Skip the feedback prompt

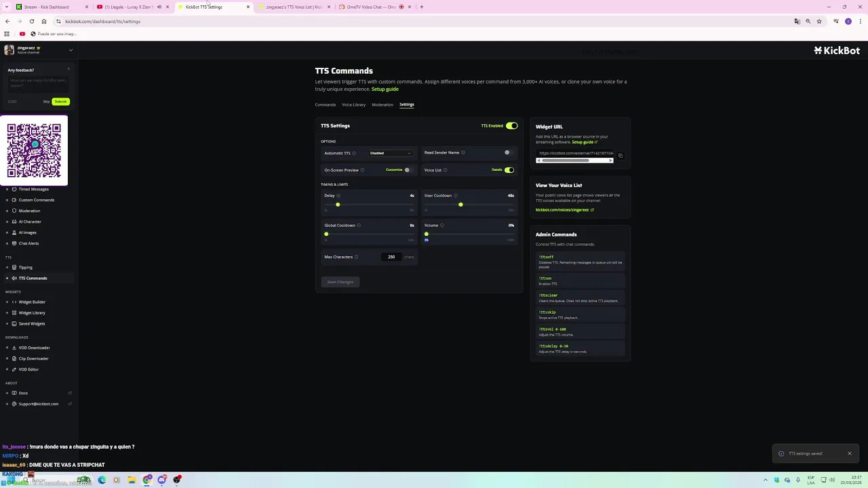click(x=46, y=102)
